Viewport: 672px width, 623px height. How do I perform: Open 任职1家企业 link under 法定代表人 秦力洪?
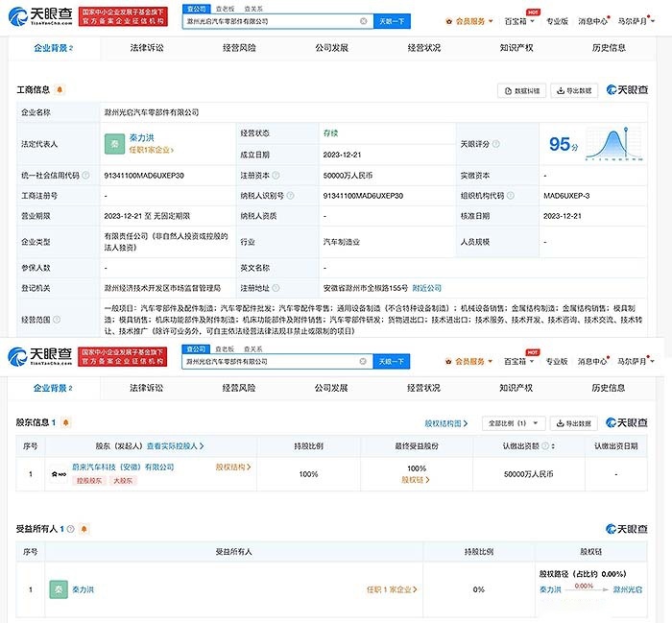point(152,150)
